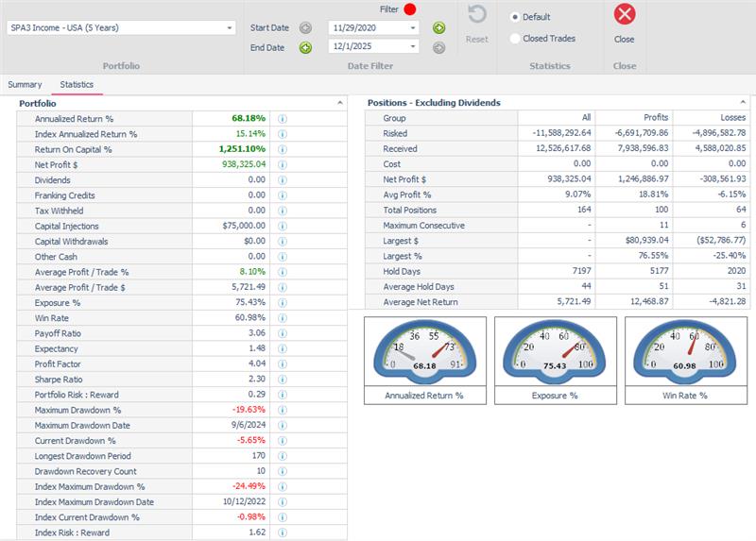The height and width of the screenshot is (541, 756).
Task: Click the -19.63% maximum drawdown value
Action: [249, 410]
